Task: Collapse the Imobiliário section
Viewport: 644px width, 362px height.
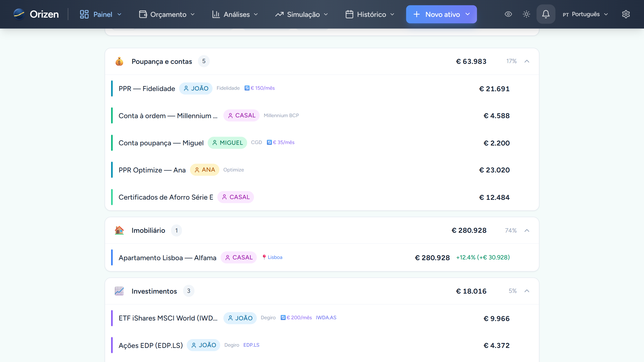Action: tap(527, 230)
